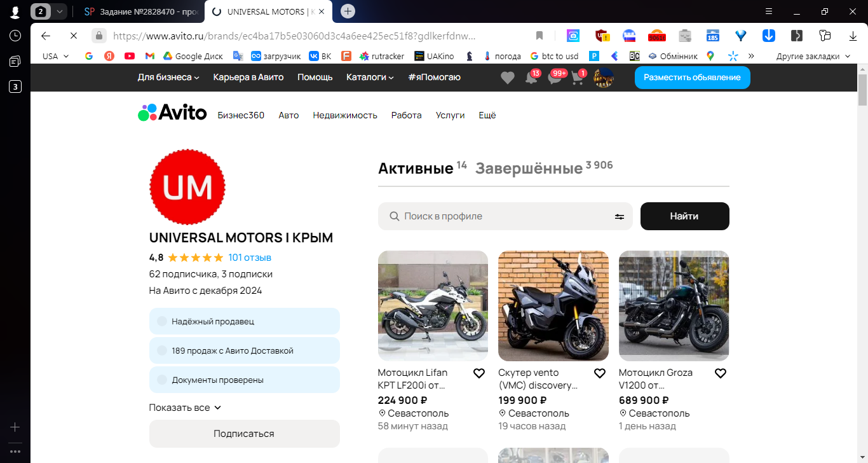
Task: Show more bookmarks via the double chevron
Action: pos(751,56)
